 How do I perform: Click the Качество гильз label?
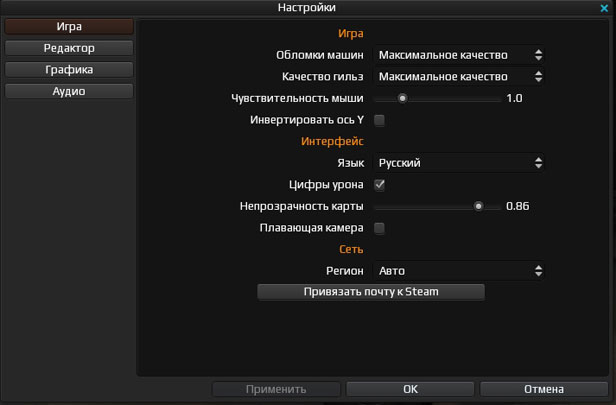tap(323, 77)
